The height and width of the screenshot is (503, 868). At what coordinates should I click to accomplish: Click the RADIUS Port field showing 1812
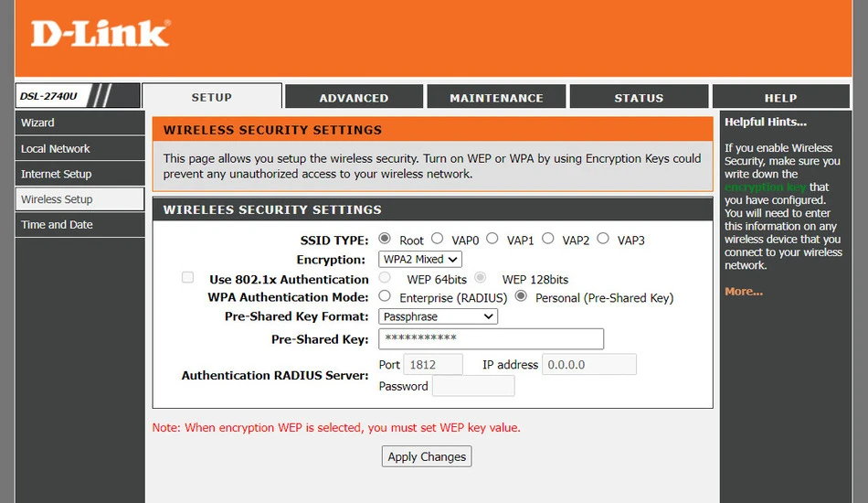point(433,365)
